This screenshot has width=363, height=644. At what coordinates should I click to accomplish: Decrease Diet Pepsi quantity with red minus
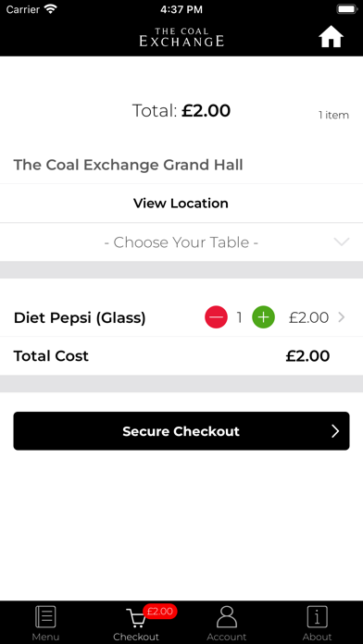click(x=217, y=317)
